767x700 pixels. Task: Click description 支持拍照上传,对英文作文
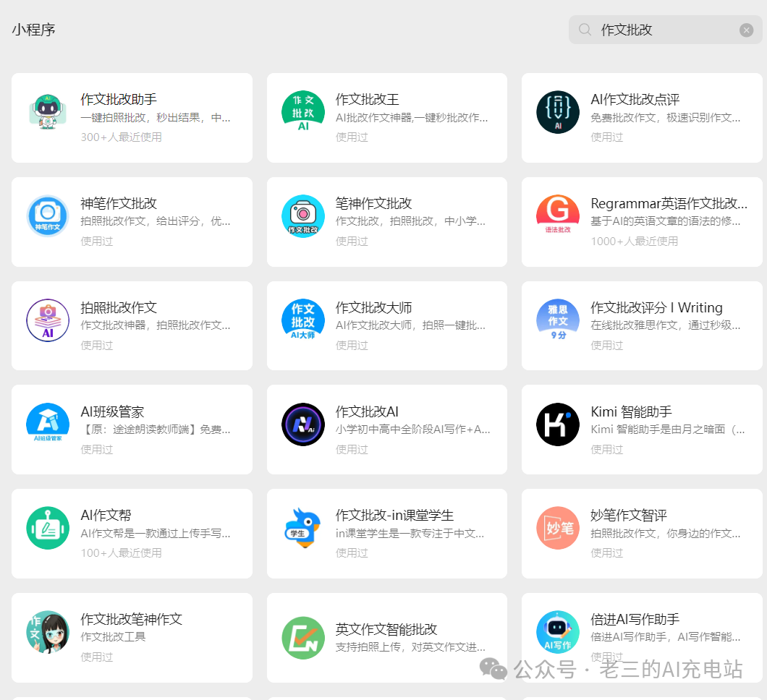pyautogui.click(x=411, y=647)
